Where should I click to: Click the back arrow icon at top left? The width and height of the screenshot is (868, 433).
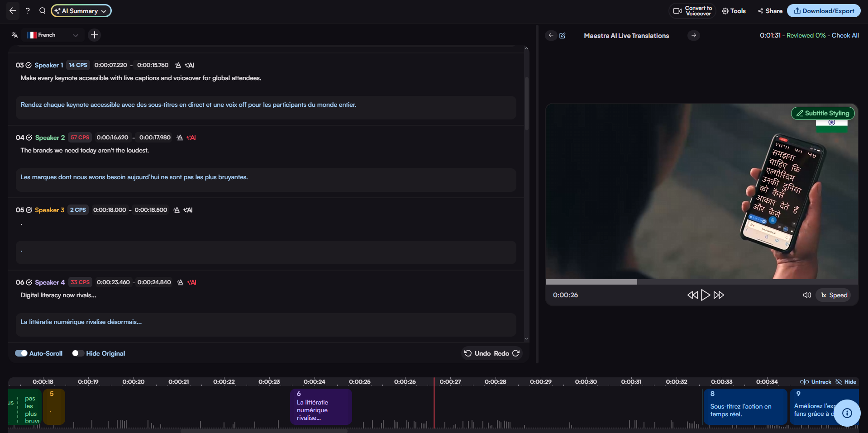click(x=13, y=11)
